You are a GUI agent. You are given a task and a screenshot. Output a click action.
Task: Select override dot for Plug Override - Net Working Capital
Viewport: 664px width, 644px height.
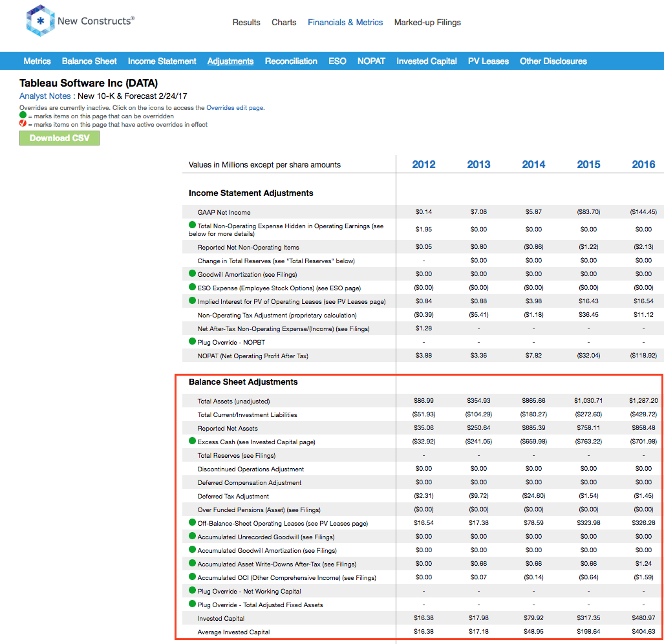click(x=192, y=590)
